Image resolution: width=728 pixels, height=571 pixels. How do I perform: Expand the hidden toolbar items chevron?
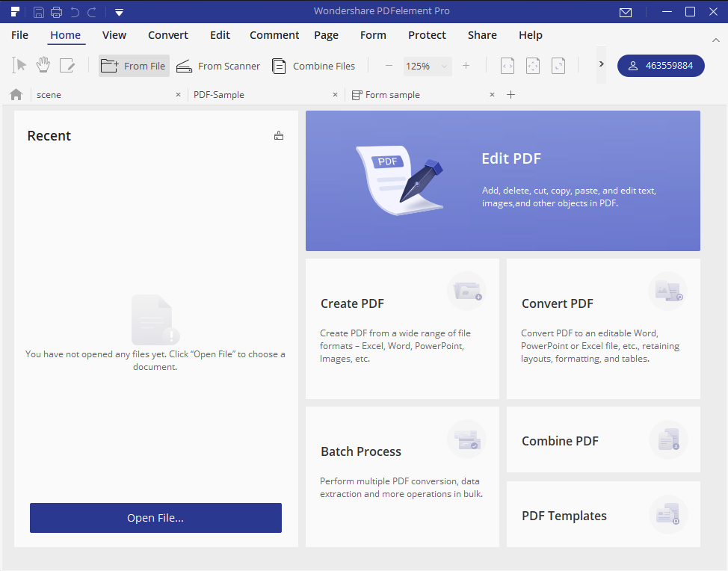[x=600, y=66]
